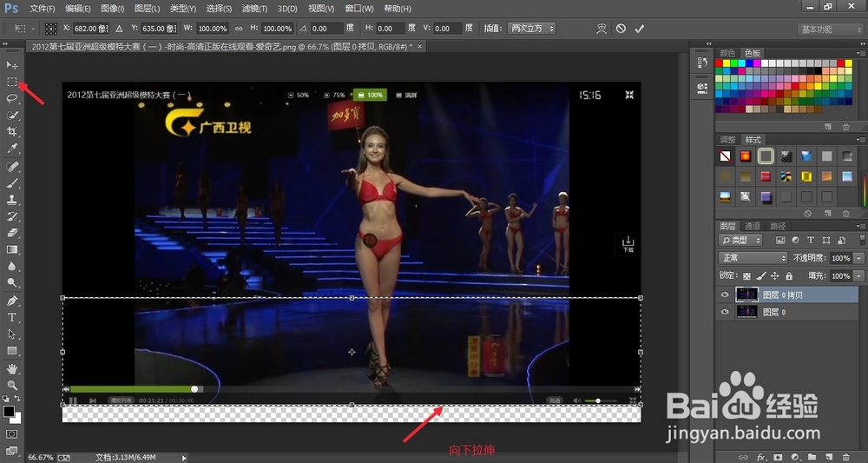Open the 类型 layer filter dropdown
The image size is (868, 463).
(740, 241)
